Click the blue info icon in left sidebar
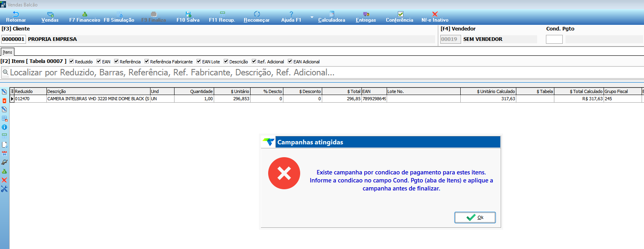644x249 pixels. click(x=4, y=127)
